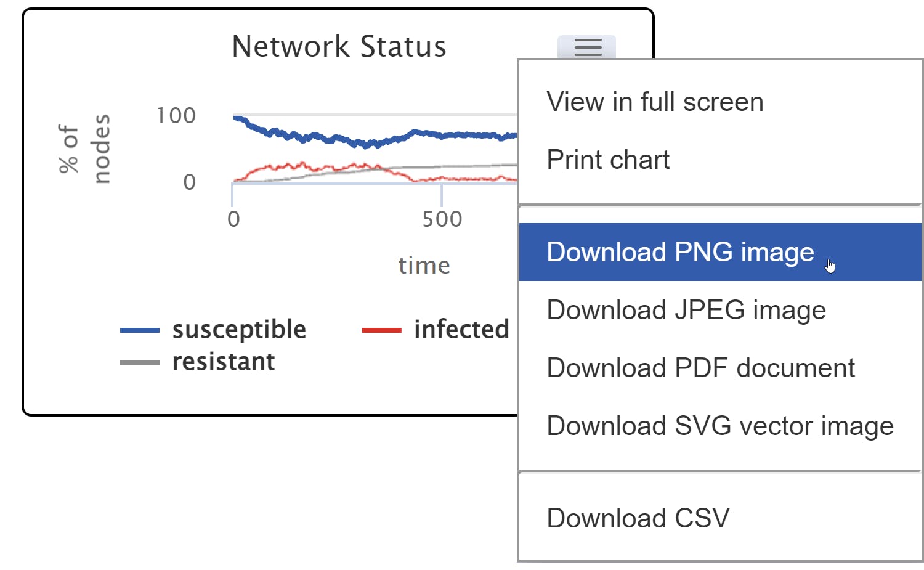This screenshot has width=924, height=570.
Task: Click the red infected legend line swatch
Action: click(382, 330)
